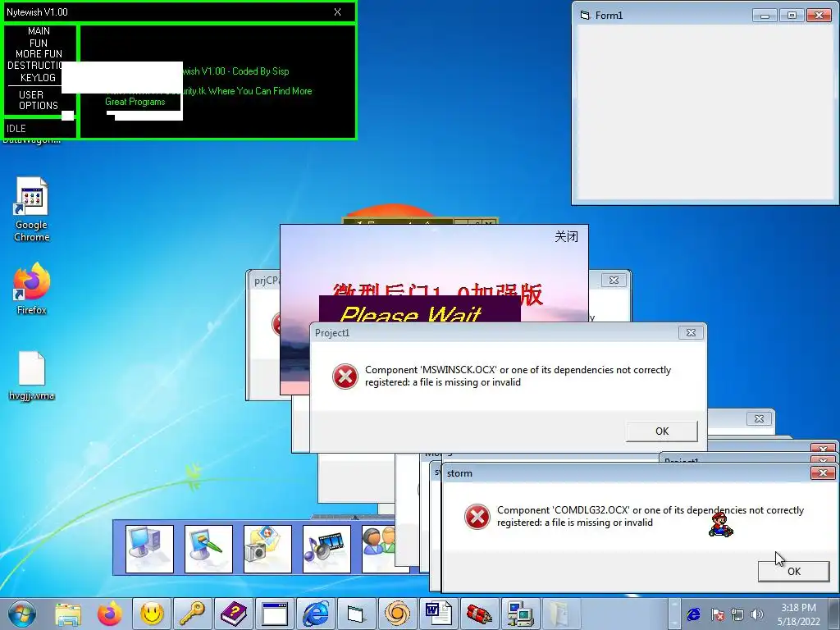The image size is (840, 630).
Task: Select KEYLOG option in Nytewish sidebar
Action: [x=38, y=78]
